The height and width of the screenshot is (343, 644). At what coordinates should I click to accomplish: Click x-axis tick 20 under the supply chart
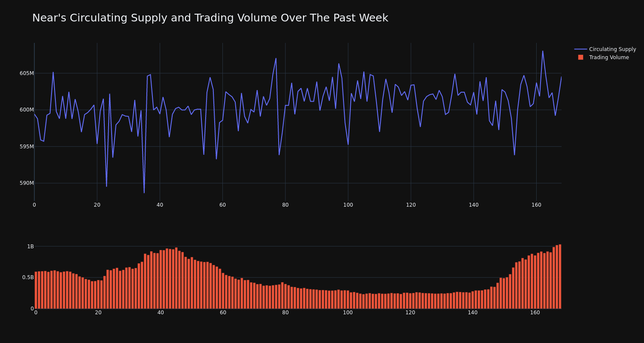pos(97,205)
